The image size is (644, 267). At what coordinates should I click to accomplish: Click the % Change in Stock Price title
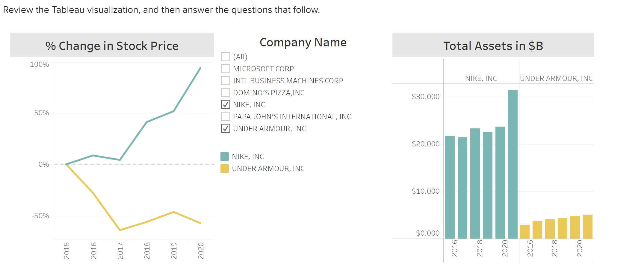tap(112, 46)
